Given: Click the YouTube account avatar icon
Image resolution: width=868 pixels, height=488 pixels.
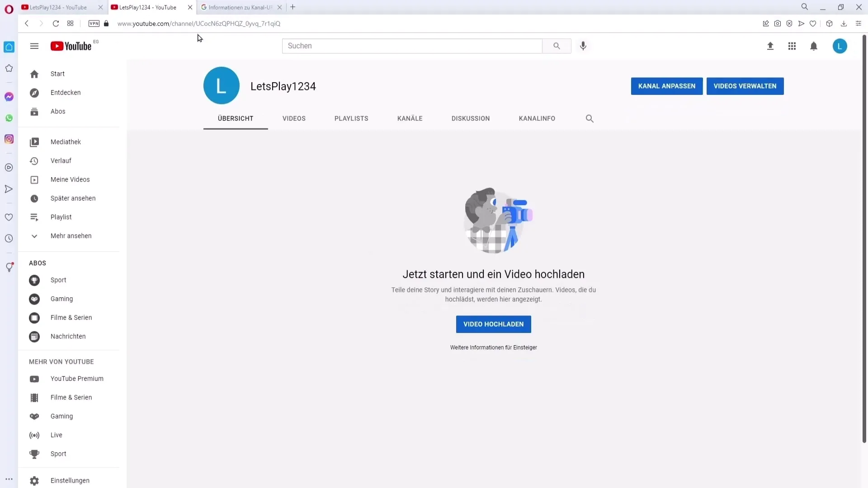Looking at the screenshot, I should [840, 46].
